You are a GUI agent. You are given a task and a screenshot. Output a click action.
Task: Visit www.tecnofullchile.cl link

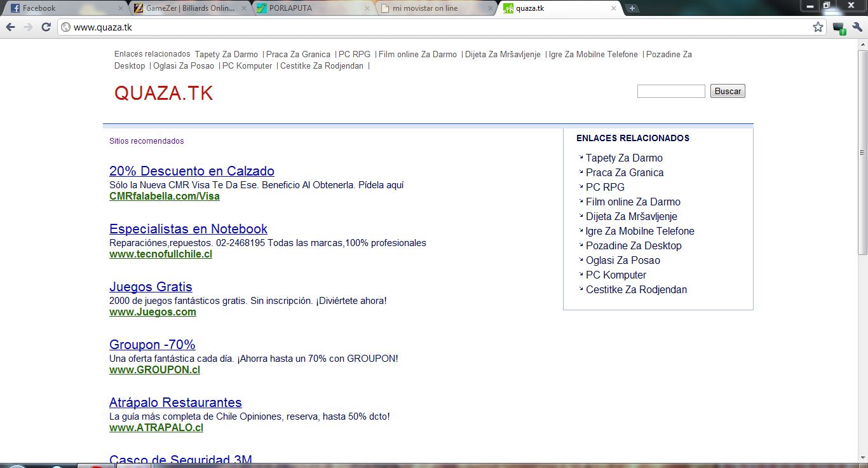point(161,254)
